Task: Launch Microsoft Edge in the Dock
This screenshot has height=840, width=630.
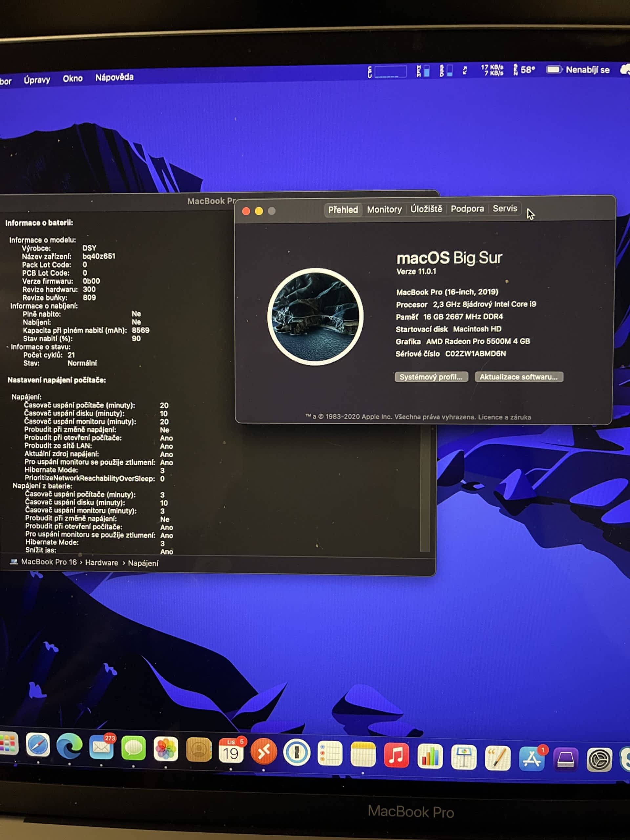Action: (x=69, y=746)
